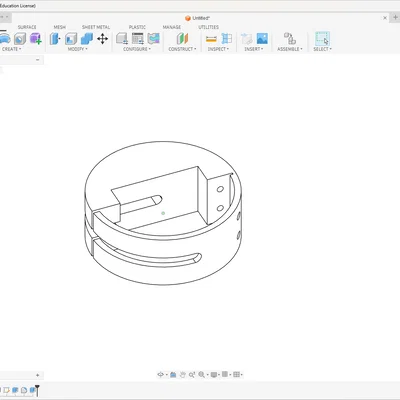Select the Move/Copy arrows tool
400x400 pixels.
click(102, 39)
